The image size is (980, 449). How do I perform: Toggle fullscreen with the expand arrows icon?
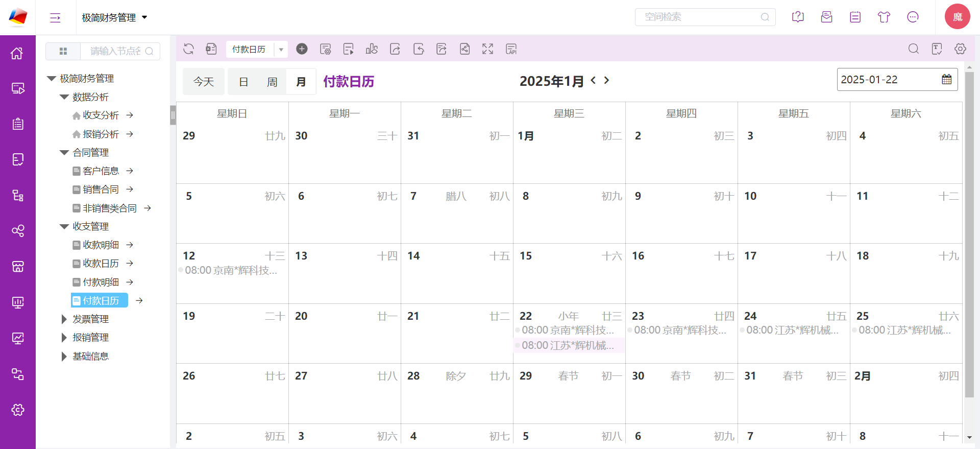pyautogui.click(x=488, y=49)
